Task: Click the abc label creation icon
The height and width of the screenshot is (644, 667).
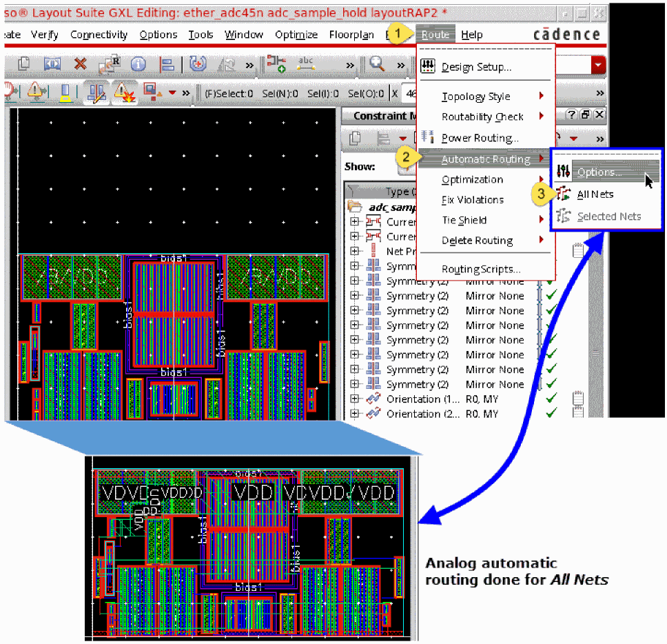Action: tap(306, 63)
